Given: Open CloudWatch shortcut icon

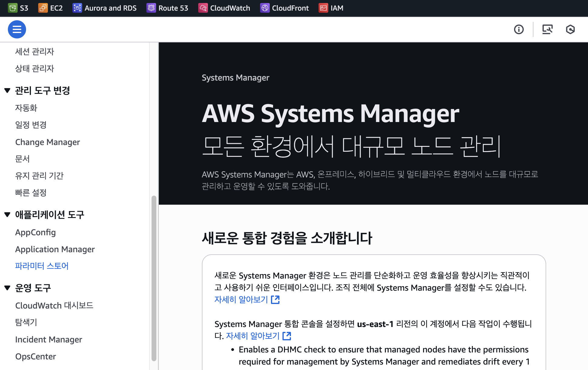Looking at the screenshot, I should point(203,8).
